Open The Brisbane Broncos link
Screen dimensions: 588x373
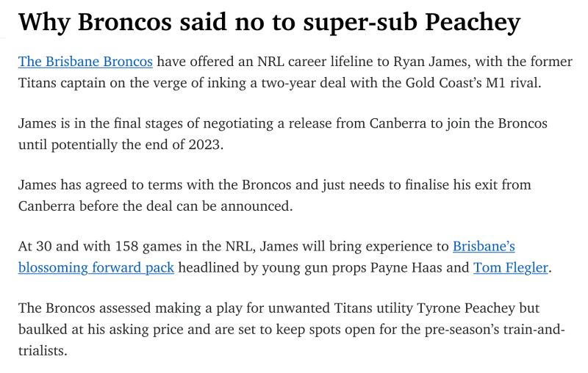[85, 62]
